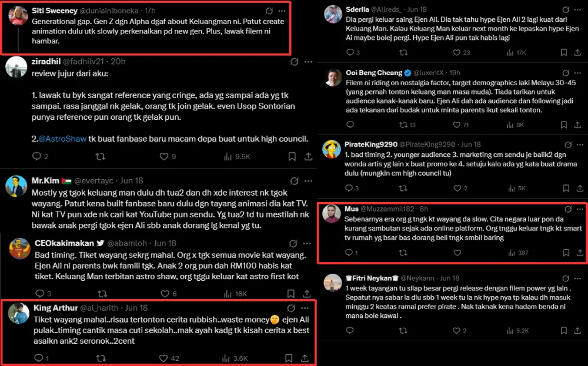This screenshot has height=366, width=588.
Task: Click Ooi Beng Cheang's profile avatar
Action: 333,78
